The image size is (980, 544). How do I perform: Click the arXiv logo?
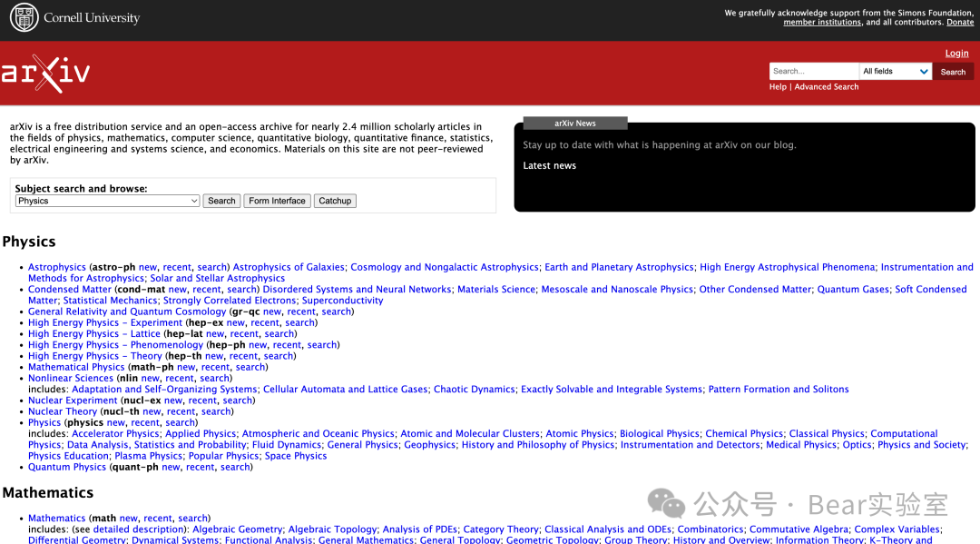45,74
